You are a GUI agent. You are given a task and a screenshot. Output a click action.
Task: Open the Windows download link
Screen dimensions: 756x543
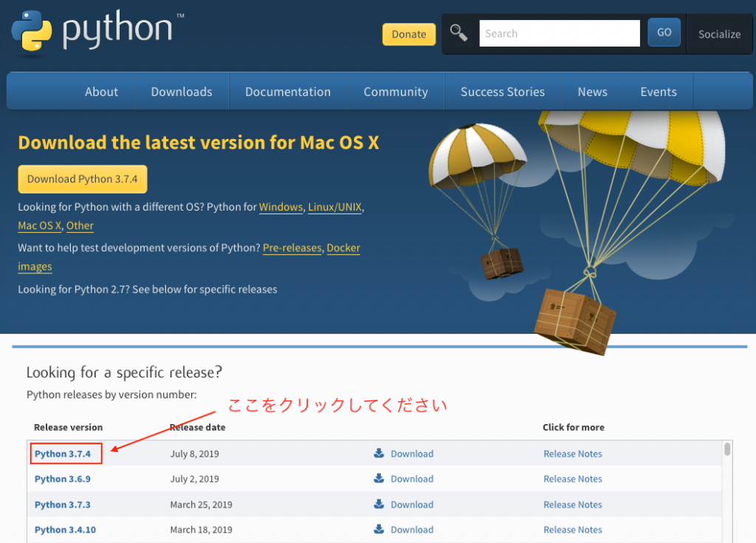(x=281, y=207)
